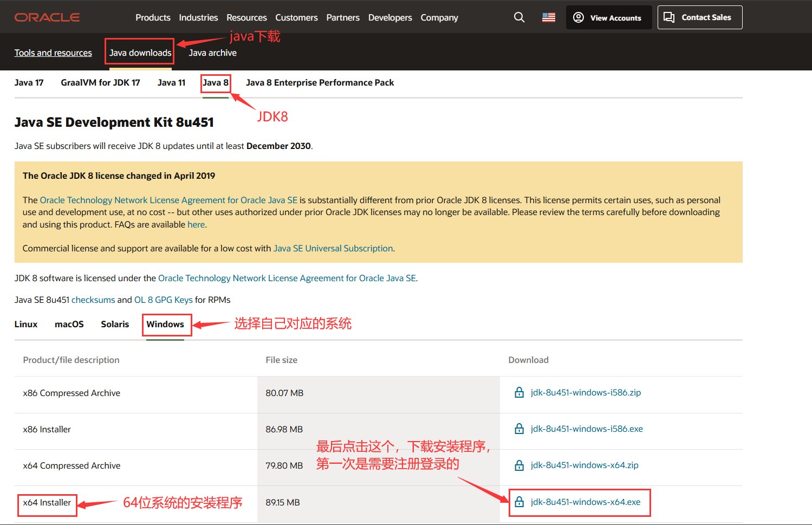Click the document icon inside Contact Sales
812x525 pixels.
click(669, 17)
